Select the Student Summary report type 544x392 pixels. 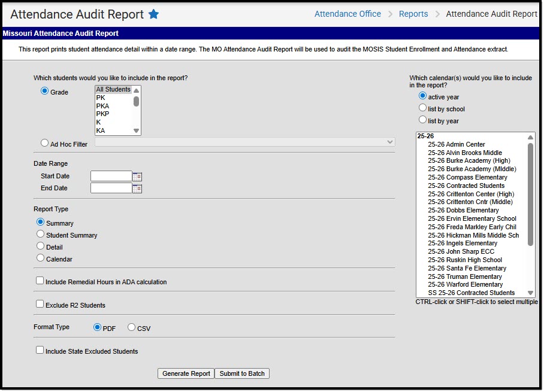coord(40,235)
